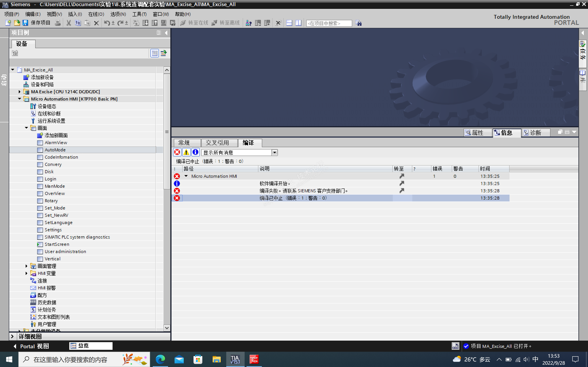Click the Download to device icon
The width and height of the screenshot is (588, 367).
(145, 23)
